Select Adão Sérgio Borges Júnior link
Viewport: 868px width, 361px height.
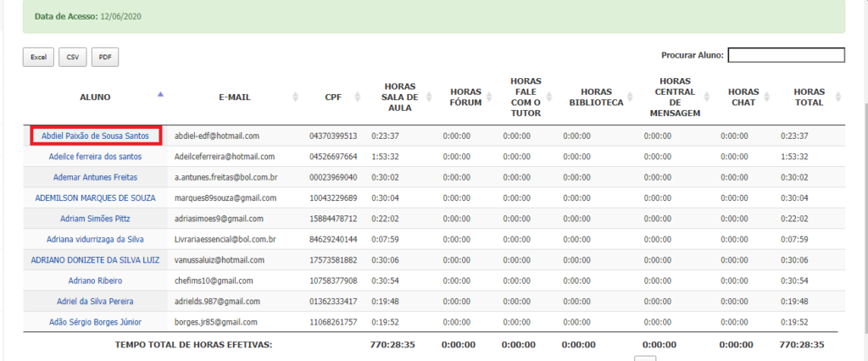pos(95,322)
